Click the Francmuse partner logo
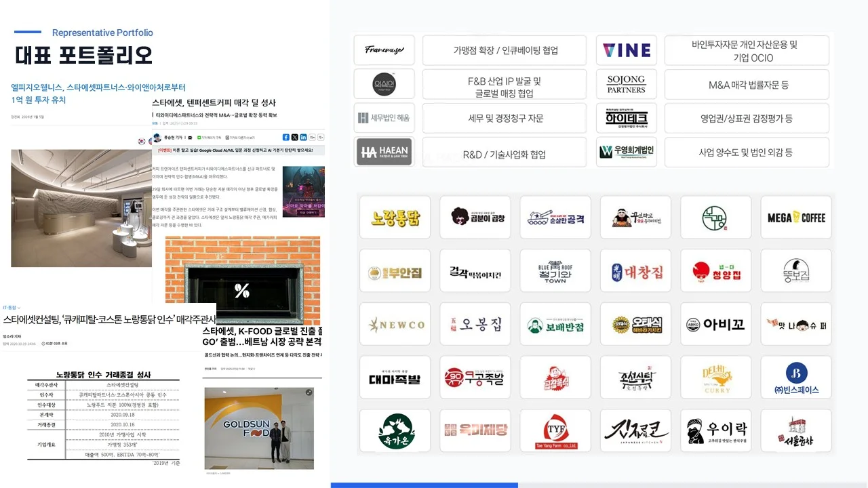868x488 pixels. point(384,50)
